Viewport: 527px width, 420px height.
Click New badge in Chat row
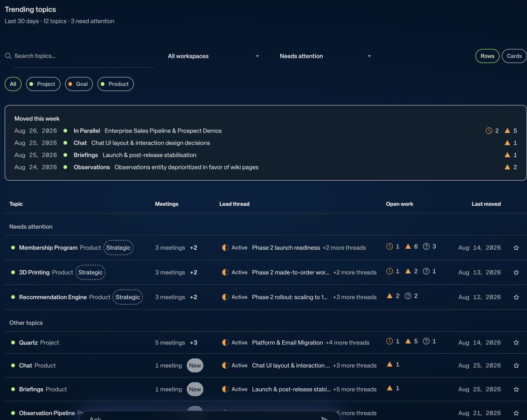point(195,365)
